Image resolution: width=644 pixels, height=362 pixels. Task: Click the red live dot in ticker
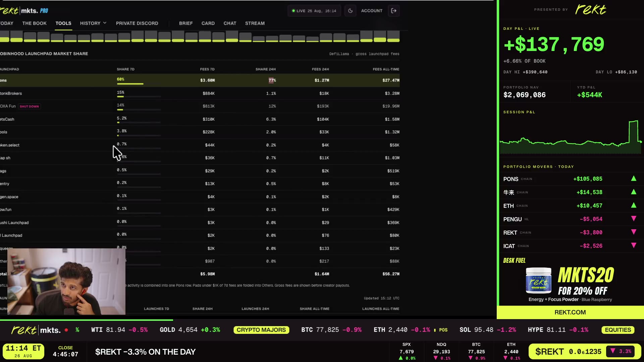coord(66,330)
